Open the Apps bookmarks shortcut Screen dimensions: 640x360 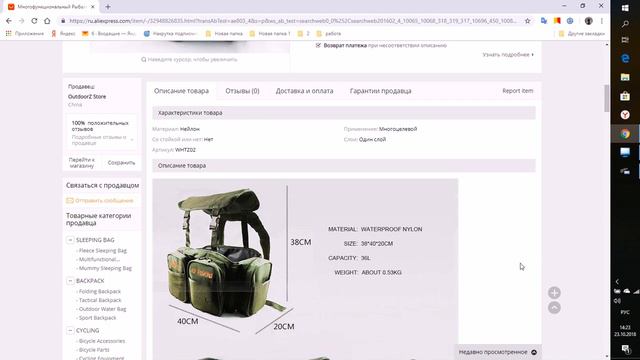(24, 33)
